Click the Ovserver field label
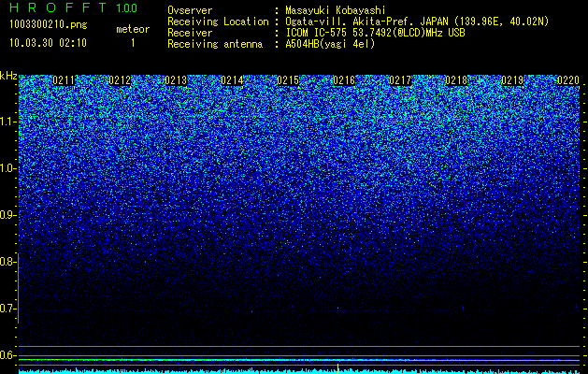 pyautogui.click(x=190, y=10)
